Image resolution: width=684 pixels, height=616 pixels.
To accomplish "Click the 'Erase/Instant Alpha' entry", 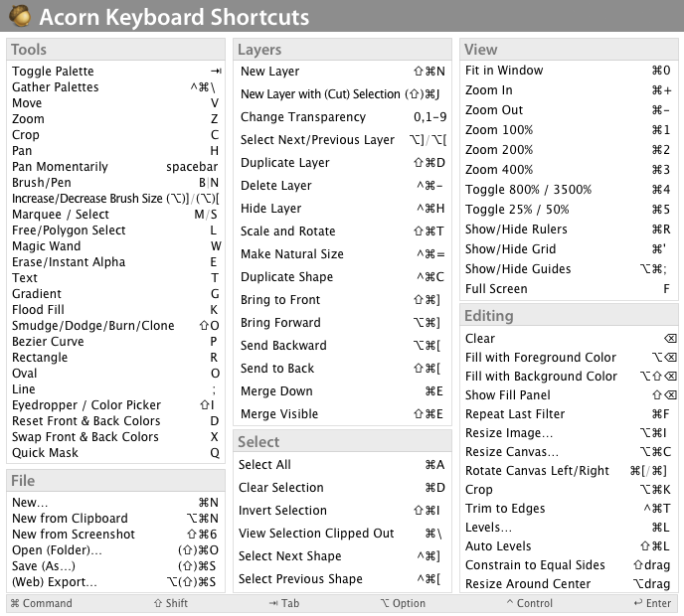I will click(x=115, y=261).
